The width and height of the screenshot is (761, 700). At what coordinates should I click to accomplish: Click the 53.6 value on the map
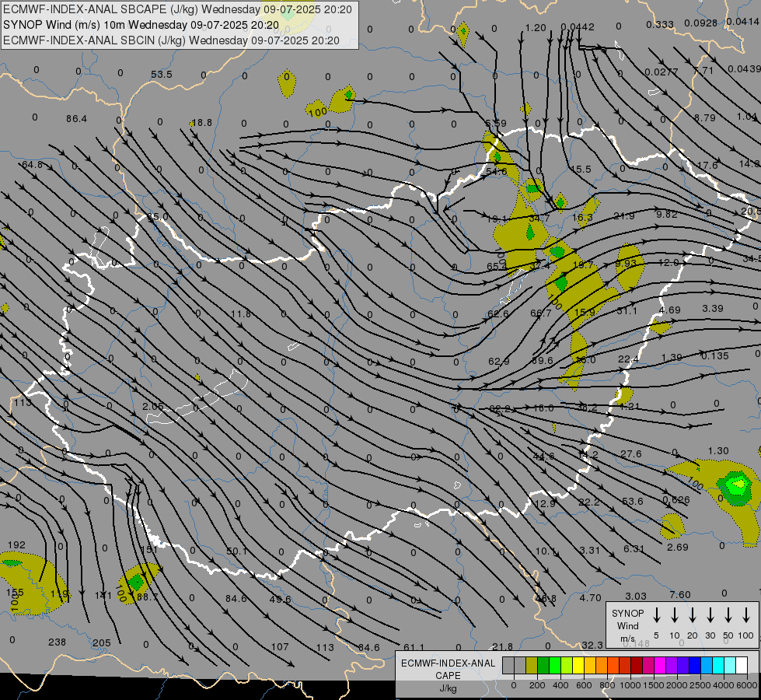633,501
